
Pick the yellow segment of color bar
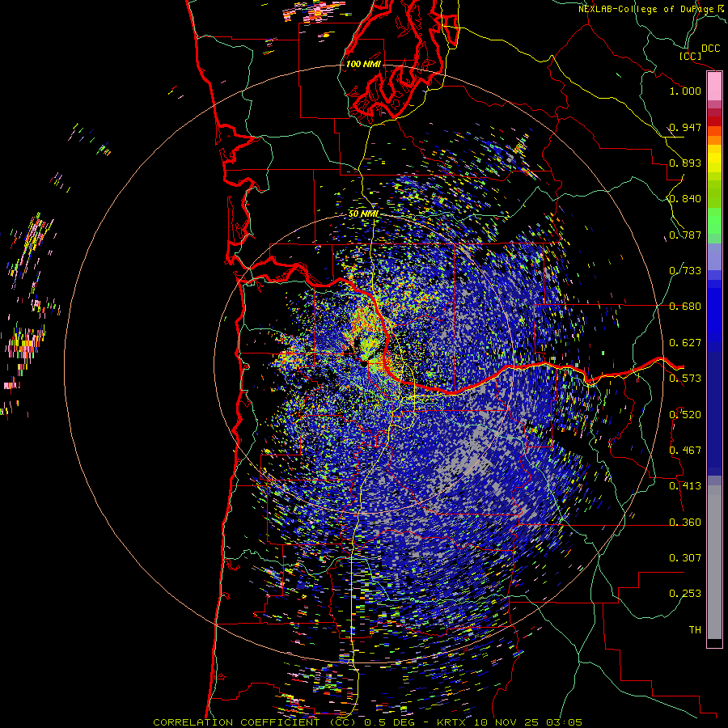[714, 159]
